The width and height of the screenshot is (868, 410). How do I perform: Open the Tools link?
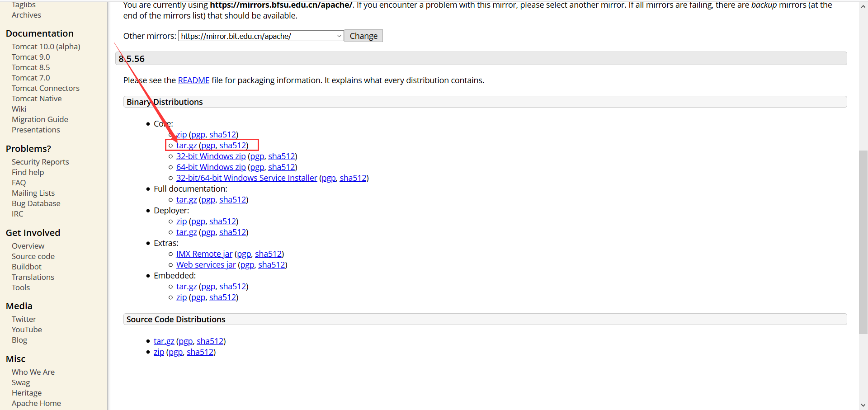[21, 287]
